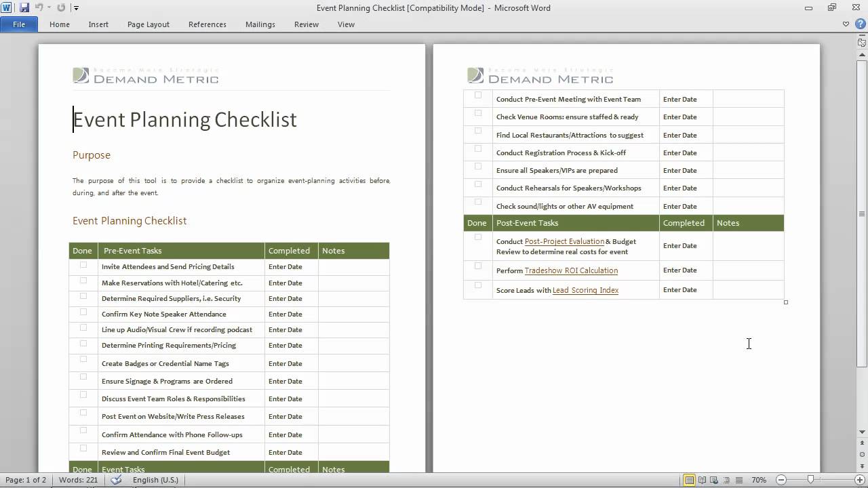Open the Insert ribbon tab
This screenshot has width=868, height=488.
click(x=98, y=24)
